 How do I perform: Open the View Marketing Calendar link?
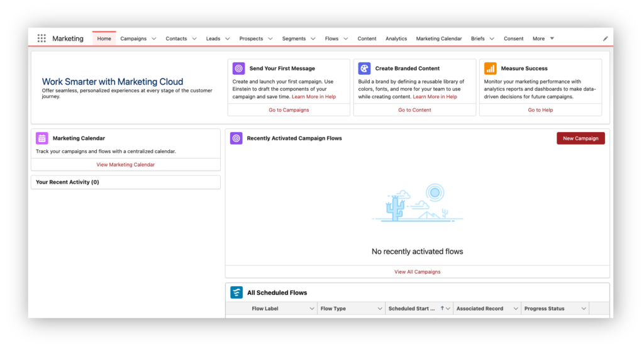pos(125,165)
